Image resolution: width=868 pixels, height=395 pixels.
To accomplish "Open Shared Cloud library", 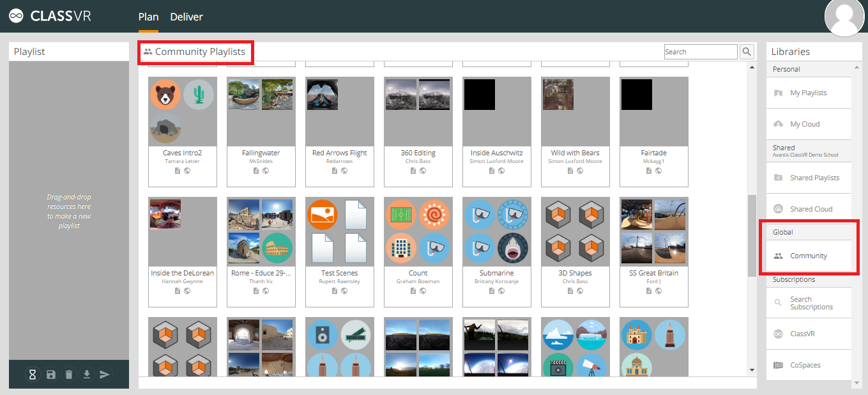I will 809,209.
